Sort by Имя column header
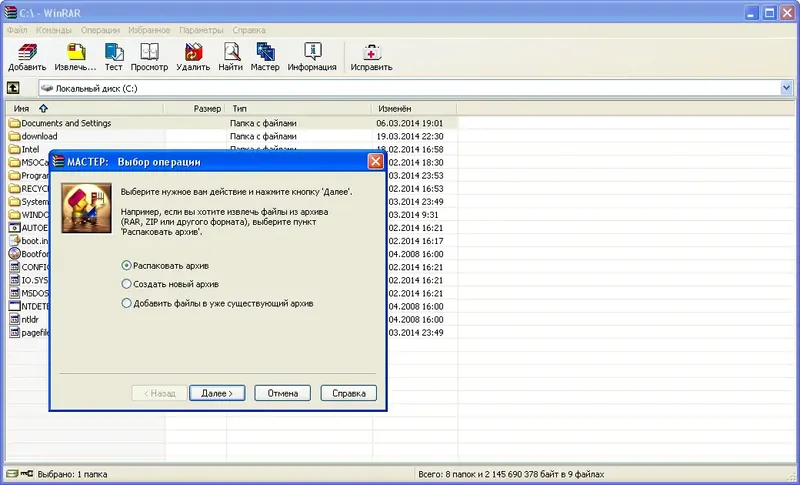 click(84, 109)
